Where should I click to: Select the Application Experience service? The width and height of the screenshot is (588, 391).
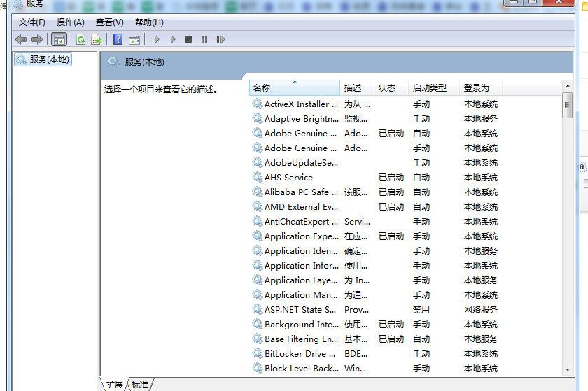tap(376, 236)
